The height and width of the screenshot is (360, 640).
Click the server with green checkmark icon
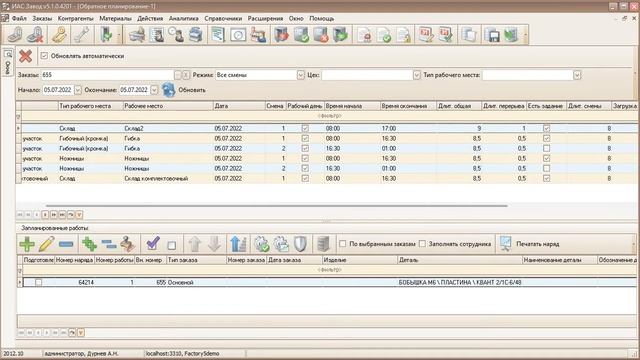[301, 35]
